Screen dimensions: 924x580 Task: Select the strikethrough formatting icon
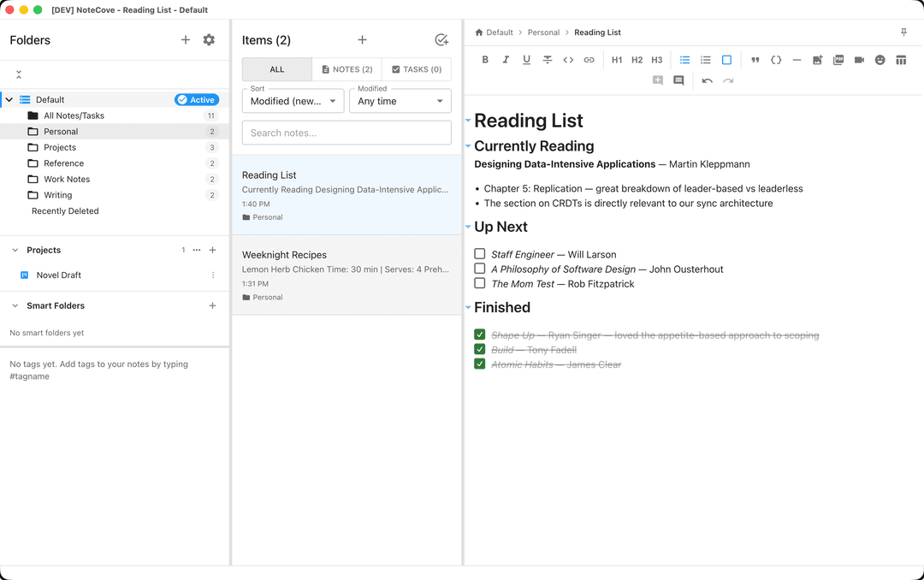[x=548, y=60]
